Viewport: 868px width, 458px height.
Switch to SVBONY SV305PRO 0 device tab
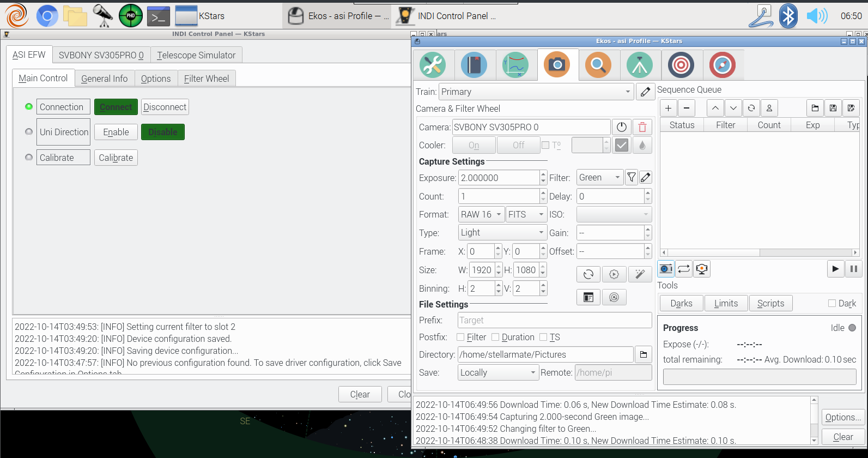point(101,55)
